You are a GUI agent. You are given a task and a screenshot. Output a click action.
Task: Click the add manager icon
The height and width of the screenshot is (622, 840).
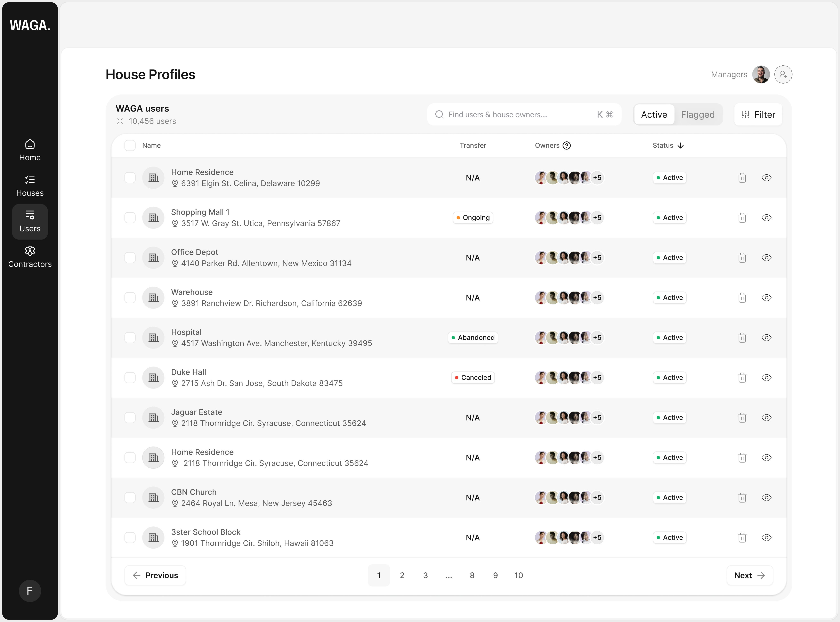(783, 75)
